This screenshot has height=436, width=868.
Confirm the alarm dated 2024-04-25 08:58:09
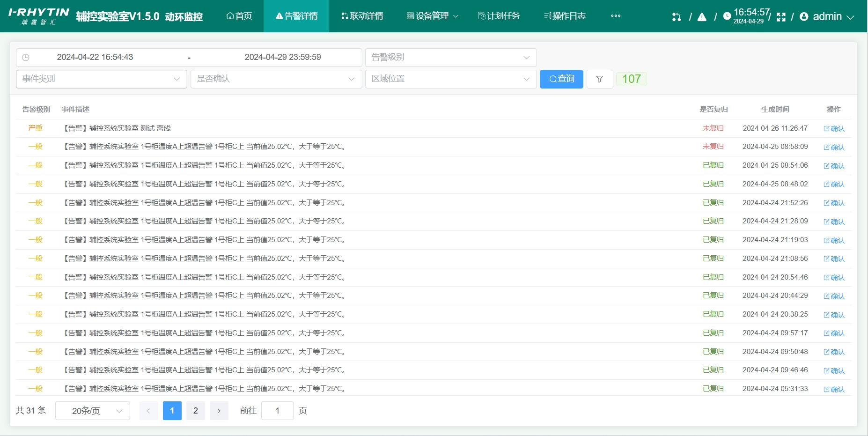834,148
